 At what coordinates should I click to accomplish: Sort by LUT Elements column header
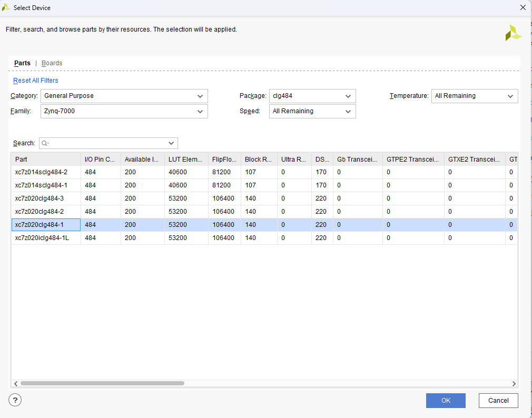point(186,160)
